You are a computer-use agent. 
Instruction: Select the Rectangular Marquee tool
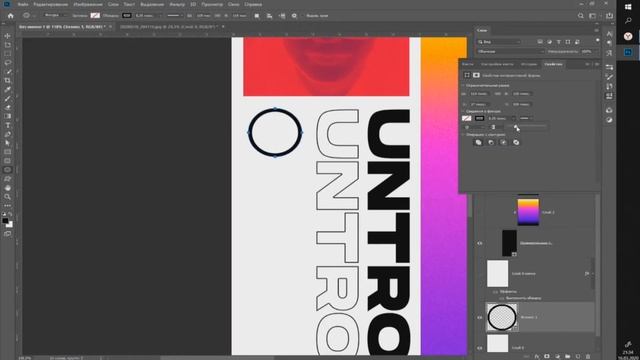coord(7,54)
